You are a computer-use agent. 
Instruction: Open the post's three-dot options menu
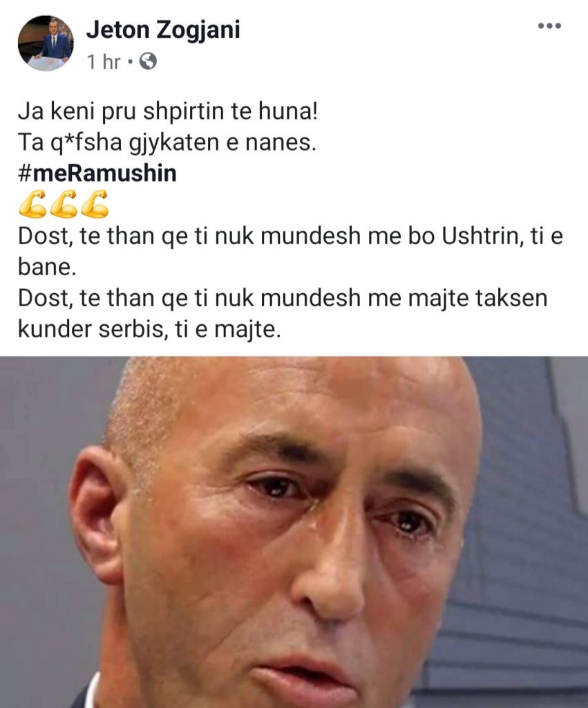pos(549,26)
